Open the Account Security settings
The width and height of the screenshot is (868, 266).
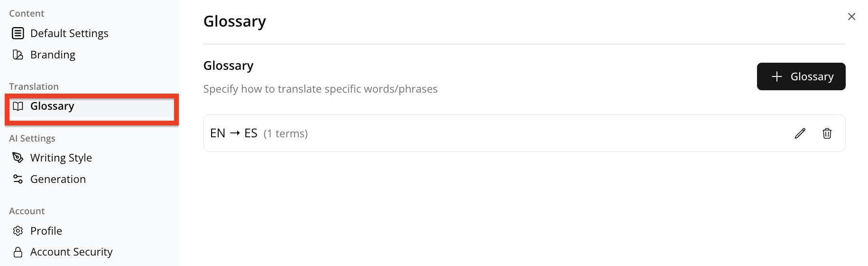click(x=71, y=252)
